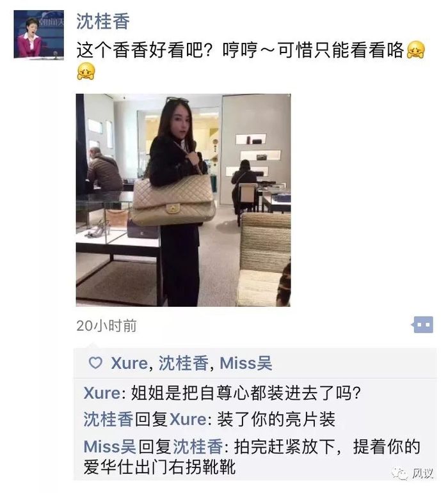Open poster name 沈桂香 at top

pos(103,21)
